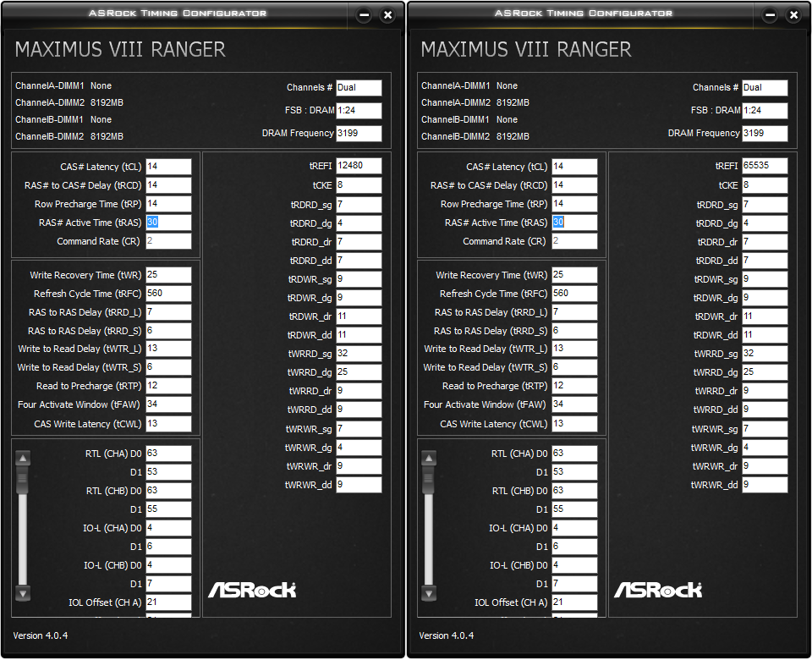Click DRAM Frequency 3199 field in left window
The height and width of the screenshot is (660, 812).
(359, 133)
